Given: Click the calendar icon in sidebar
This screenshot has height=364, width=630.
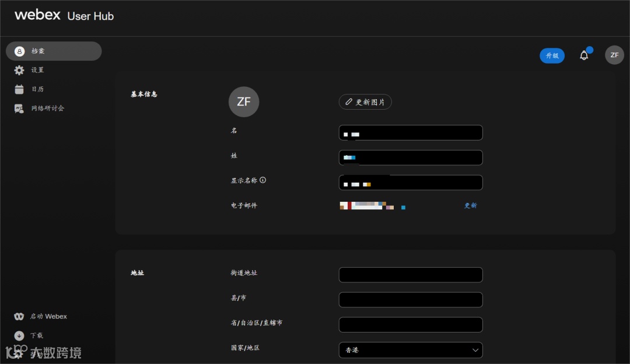Looking at the screenshot, I should click(19, 89).
